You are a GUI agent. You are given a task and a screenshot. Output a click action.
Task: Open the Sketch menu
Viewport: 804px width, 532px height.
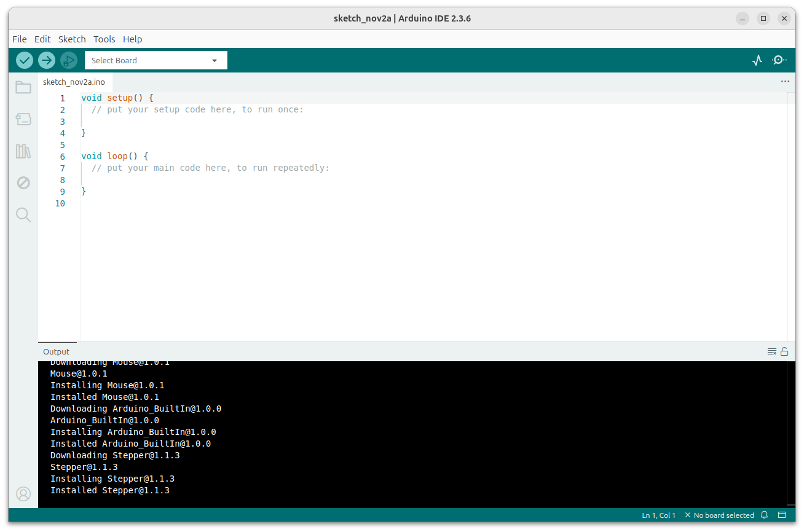[72, 39]
